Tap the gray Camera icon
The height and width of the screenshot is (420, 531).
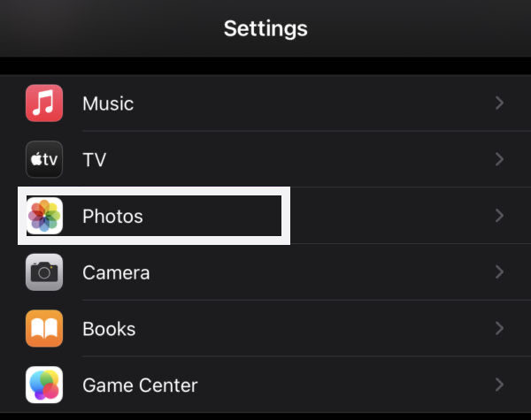(x=44, y=272)
